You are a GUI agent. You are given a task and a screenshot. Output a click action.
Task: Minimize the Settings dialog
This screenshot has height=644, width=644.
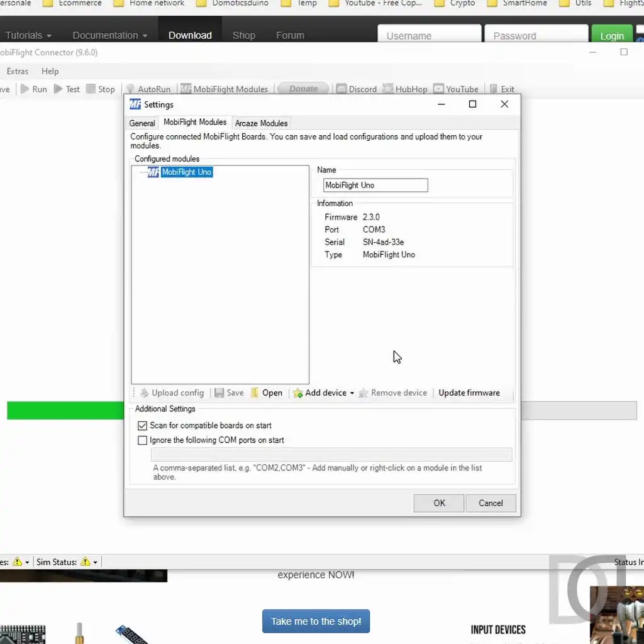coord(441,104)
